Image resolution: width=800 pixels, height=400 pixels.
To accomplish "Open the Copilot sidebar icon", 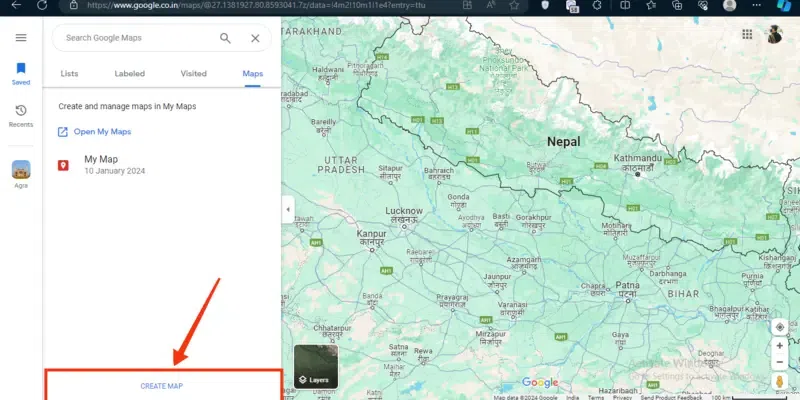I will pyautogui.click(x=784, y=5).
